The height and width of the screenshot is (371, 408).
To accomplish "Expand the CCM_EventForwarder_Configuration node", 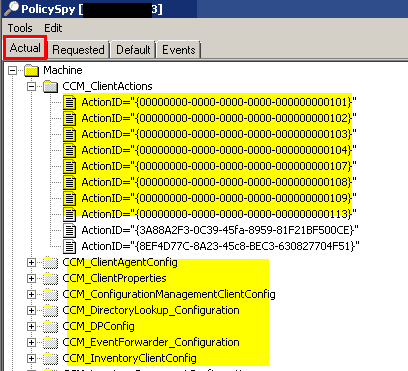I will coord(31,342).
